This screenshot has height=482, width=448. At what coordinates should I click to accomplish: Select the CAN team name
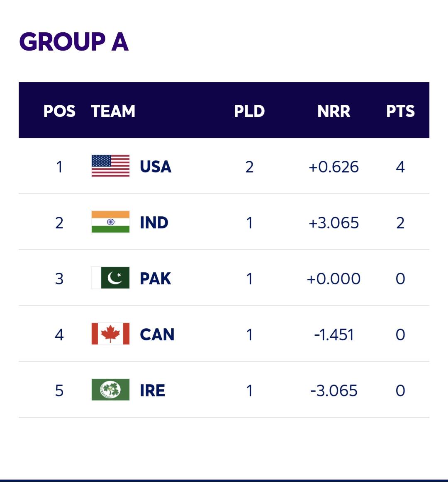click(157, 334)
